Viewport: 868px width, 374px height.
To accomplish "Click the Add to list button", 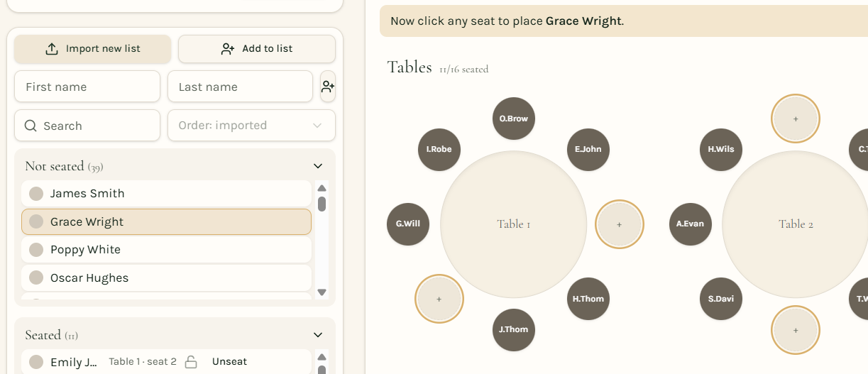I will pyautogui.click(x=257, y=49).
